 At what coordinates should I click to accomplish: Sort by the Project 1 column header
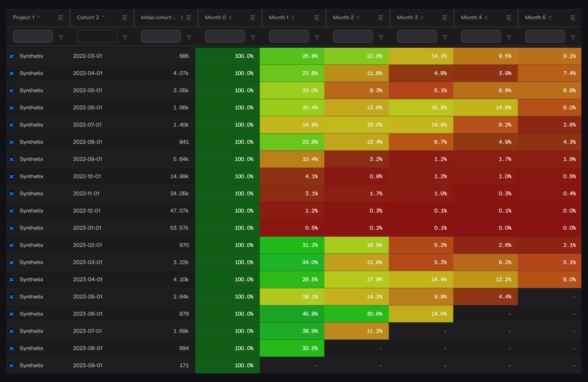[x=24, y=18]
